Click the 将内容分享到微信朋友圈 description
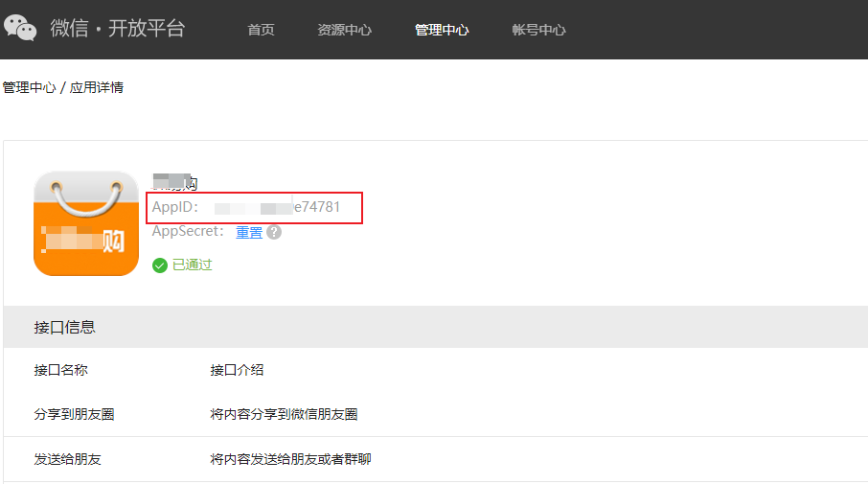The height and width of the screenshot is (484, 868). tap(284, 414)
